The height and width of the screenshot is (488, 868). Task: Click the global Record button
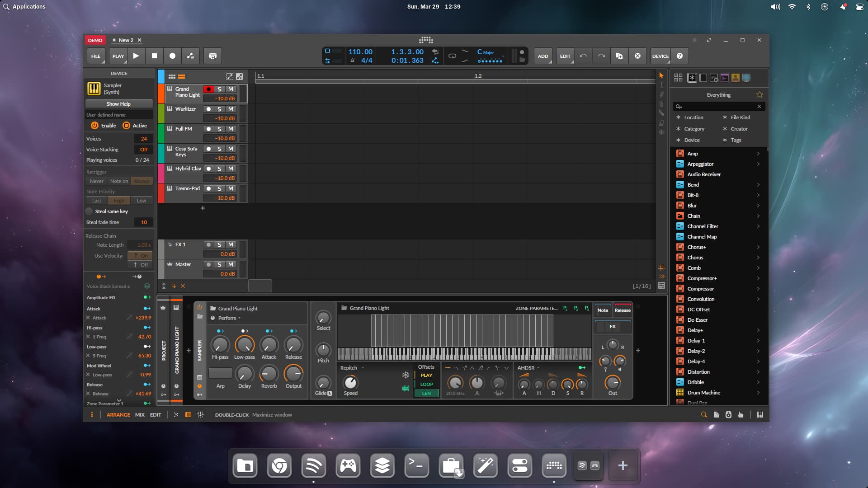point(172,56)
